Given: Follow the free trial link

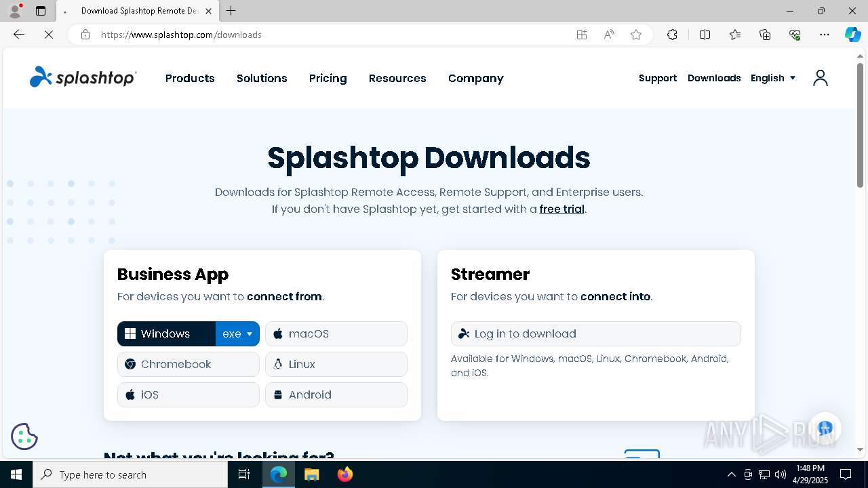Looking at the screenshot, I should pyautogui.click(x=561, y=209).
